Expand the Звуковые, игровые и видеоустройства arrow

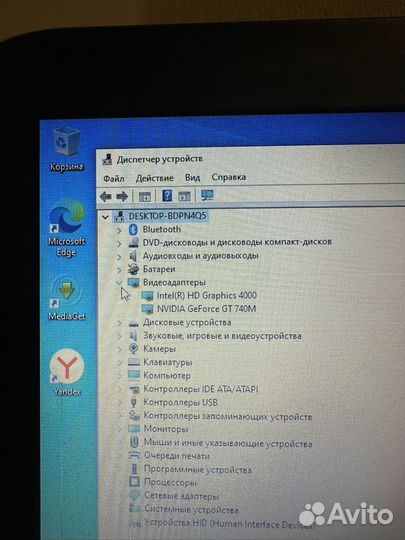(x=119, y=336)
